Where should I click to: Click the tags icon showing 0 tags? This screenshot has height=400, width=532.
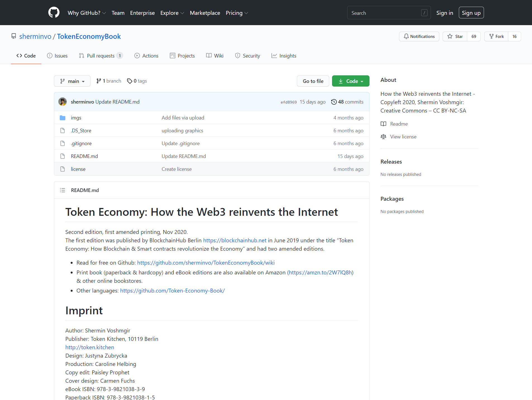pyautogui.click(x=130, y=81)
